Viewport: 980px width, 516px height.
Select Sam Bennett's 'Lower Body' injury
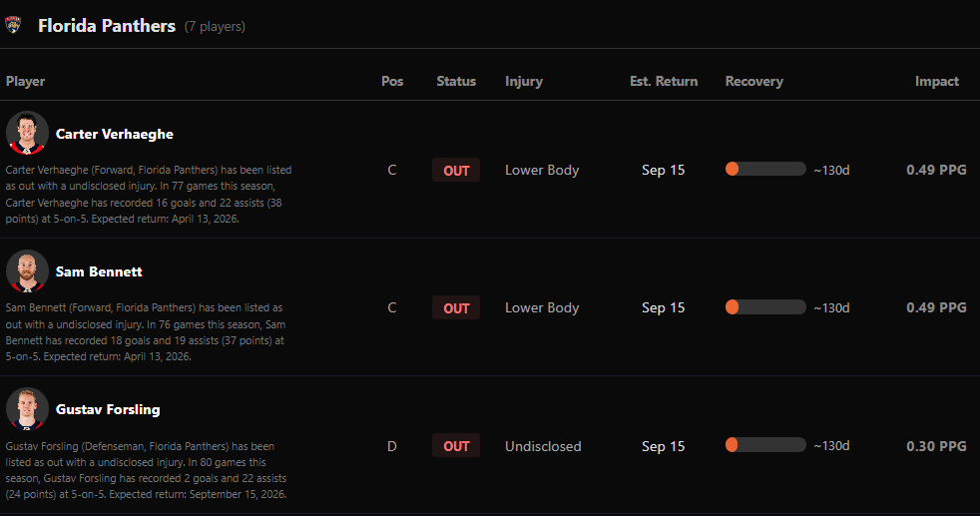542,308
